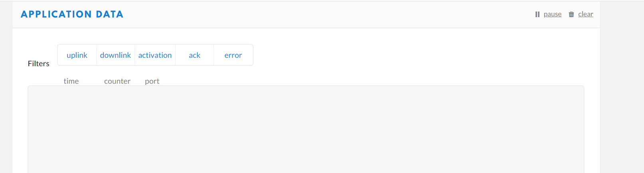Click the time column header
The image size is (644, 173).
71,81
